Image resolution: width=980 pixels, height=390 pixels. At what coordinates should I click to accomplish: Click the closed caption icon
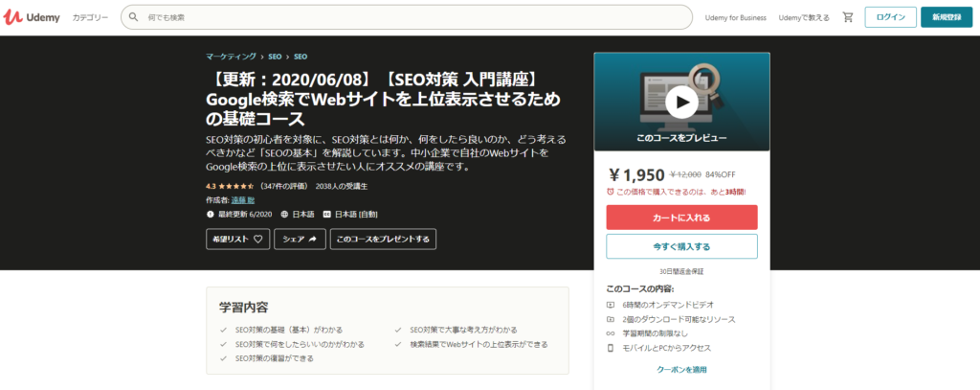[326, 214]
